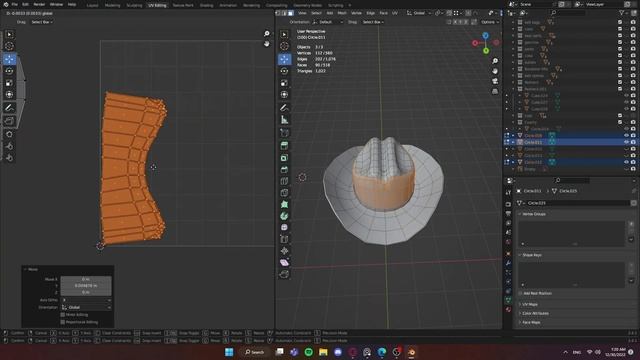Open the Modifiers properties tab (wrench icon)
This screenshot has width=640, height=360.
[508, 263]
